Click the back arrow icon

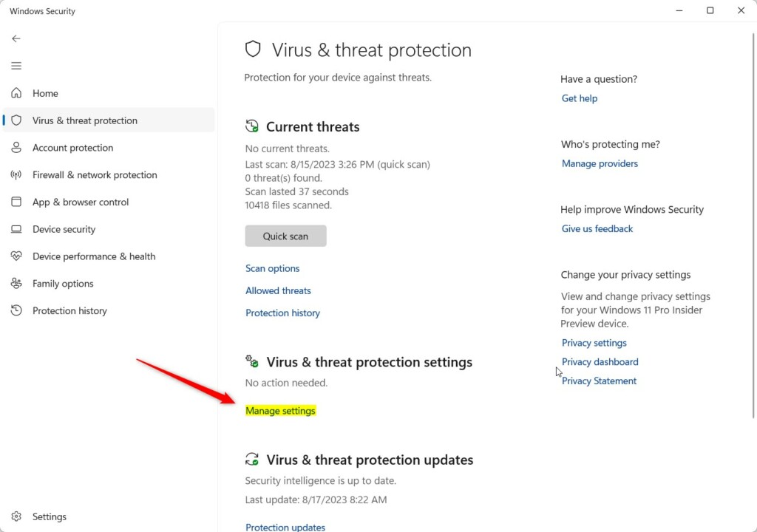tap(16, 38)
